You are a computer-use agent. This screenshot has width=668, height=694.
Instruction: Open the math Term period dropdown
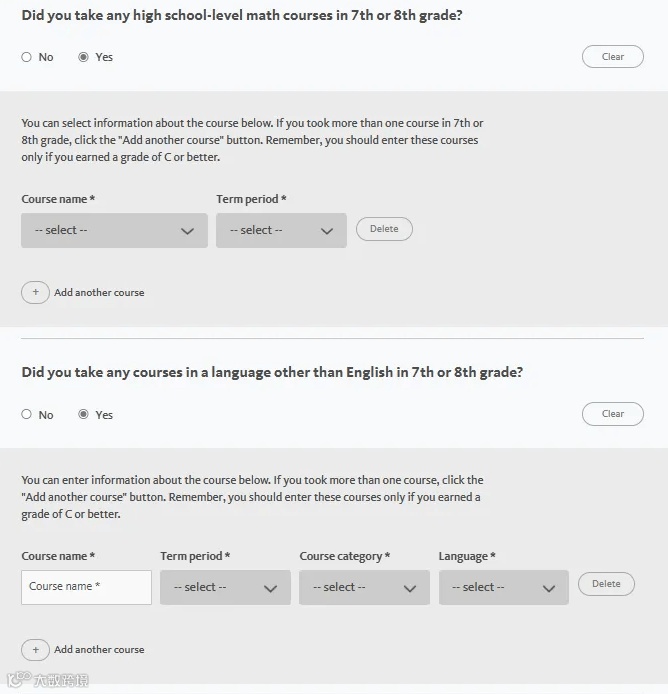tap(281, 231)
